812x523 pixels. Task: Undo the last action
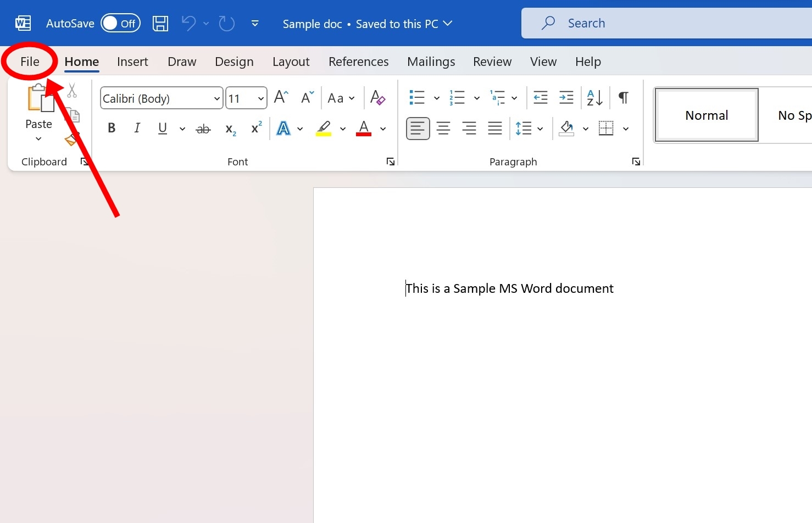coord(188,23)
